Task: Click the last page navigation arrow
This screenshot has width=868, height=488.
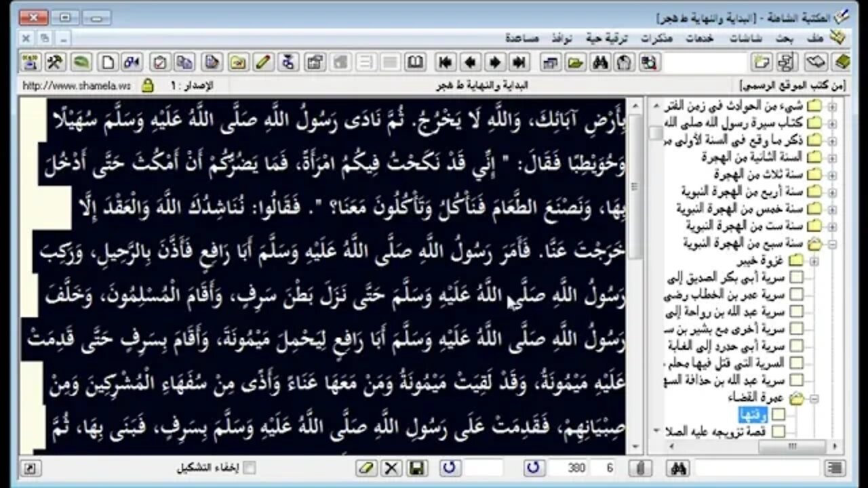Action: [519, 63]
